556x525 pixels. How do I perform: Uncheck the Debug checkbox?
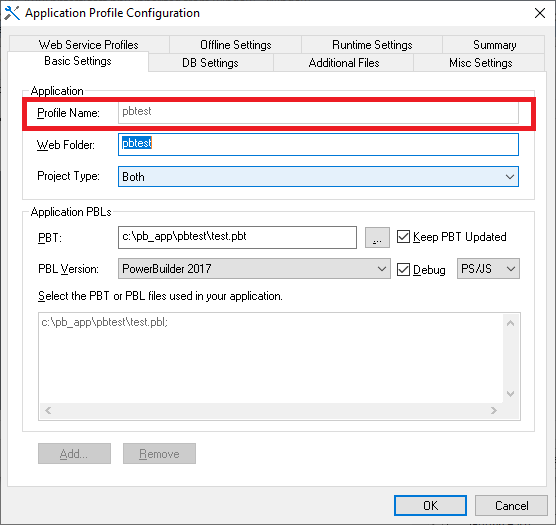[x=403, y=269]
